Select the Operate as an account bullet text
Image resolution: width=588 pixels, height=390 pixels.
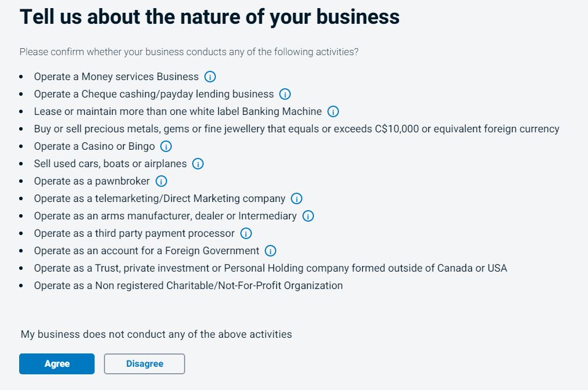pos(145,251)
